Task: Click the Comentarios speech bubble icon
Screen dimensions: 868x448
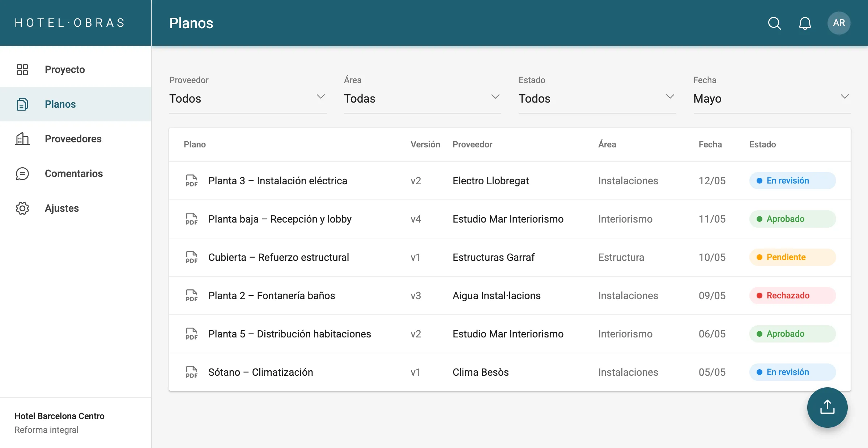Action: [22, 173]
